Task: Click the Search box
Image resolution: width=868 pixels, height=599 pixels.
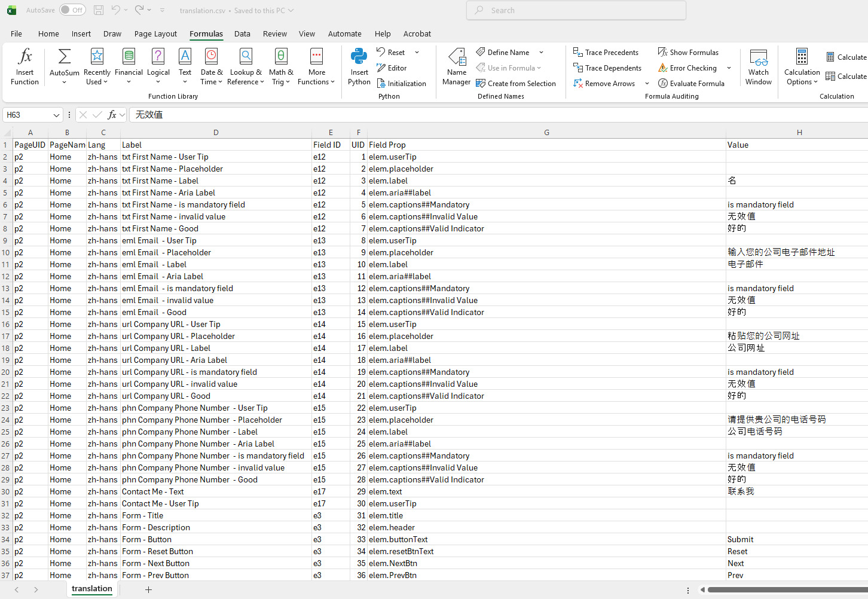Action: [x=576, y=10]
